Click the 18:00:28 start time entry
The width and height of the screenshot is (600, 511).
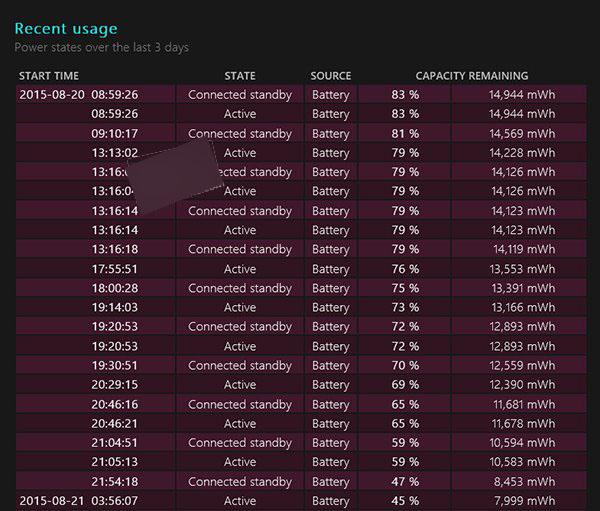[x=115, y=288]
